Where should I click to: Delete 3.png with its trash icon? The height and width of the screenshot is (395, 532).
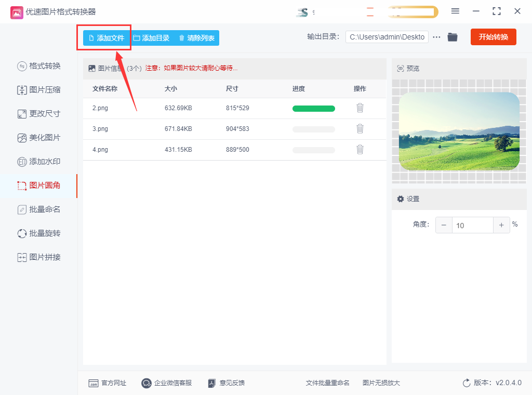360,128
